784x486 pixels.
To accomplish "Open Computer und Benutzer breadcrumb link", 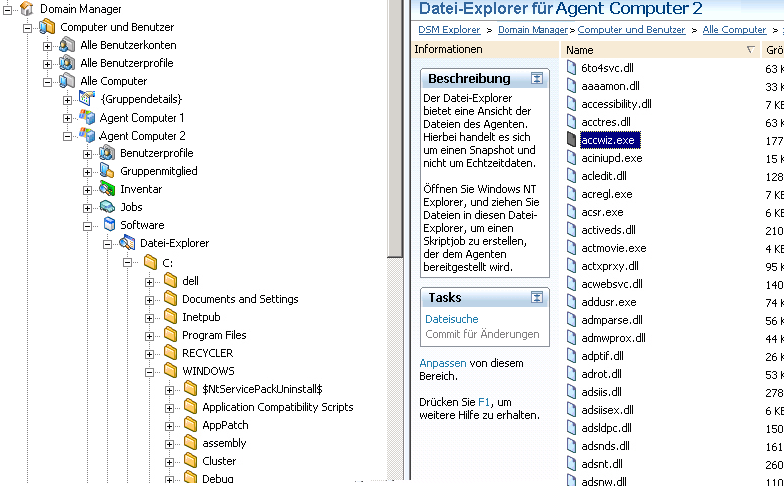I will pos(631,30).
